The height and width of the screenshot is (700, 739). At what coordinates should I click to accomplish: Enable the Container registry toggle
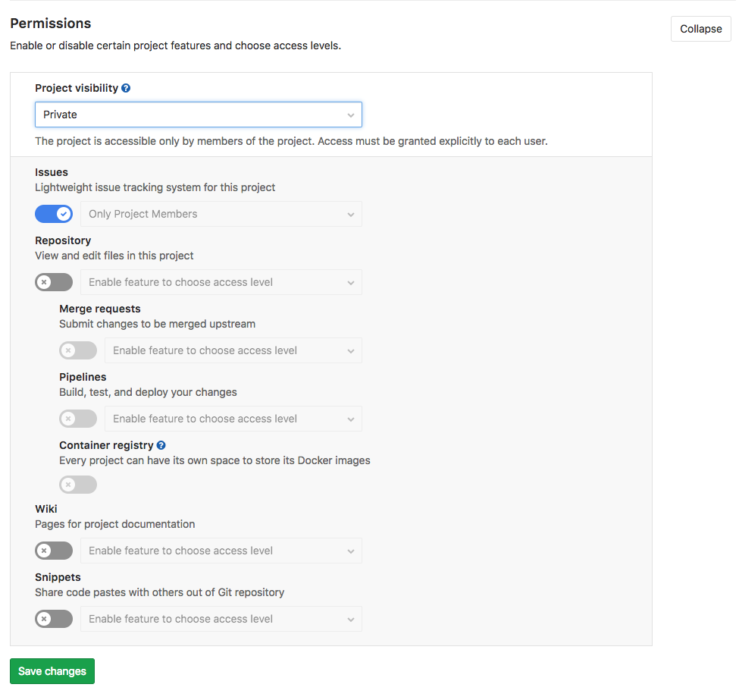point(78,484)
